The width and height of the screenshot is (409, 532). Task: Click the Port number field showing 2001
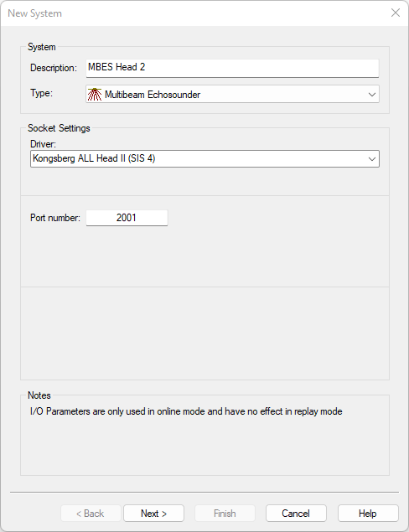[x=127, y=218]
